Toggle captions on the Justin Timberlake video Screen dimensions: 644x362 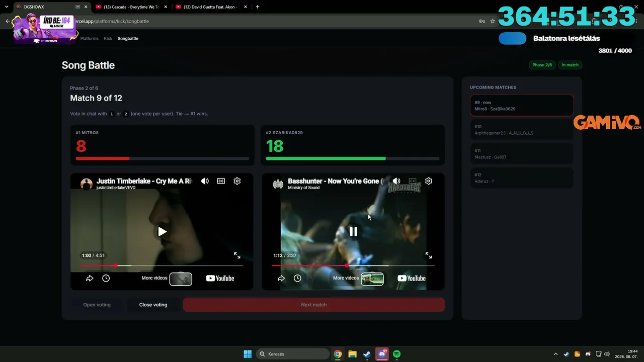(221, 181)
